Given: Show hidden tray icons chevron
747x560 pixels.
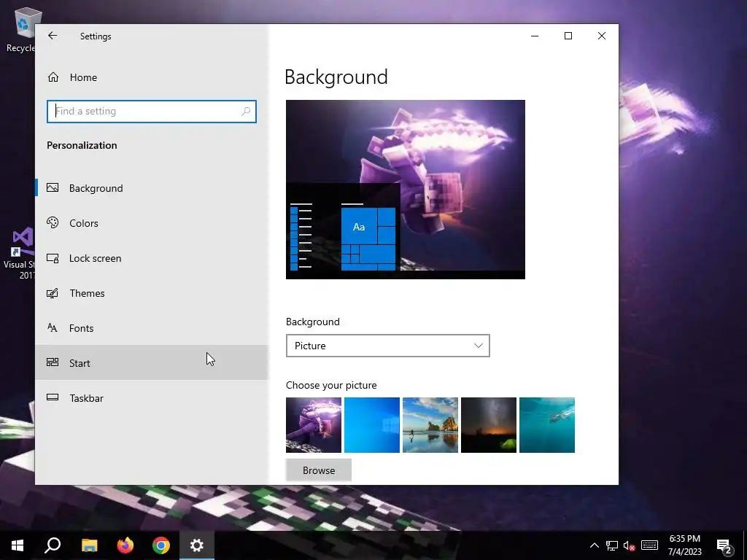Looking at the screenshot, I should pyautogui.click(x=594, y=545).
